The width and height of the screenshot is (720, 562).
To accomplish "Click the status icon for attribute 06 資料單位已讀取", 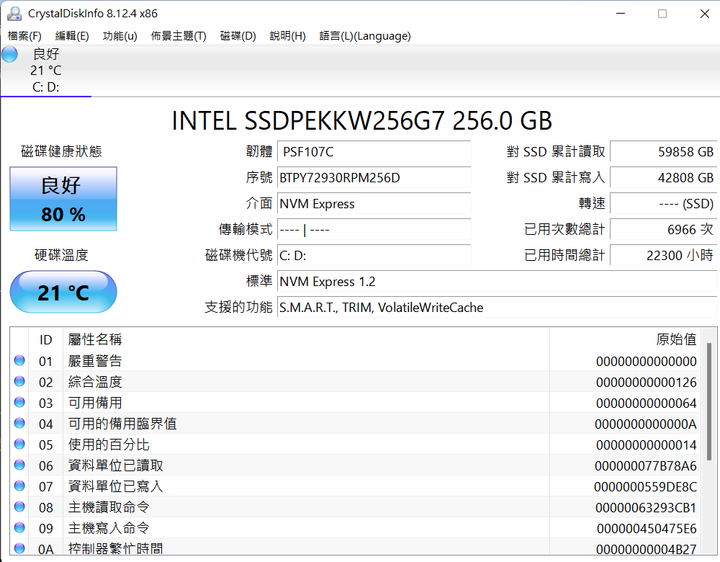I will pos(19,465).
